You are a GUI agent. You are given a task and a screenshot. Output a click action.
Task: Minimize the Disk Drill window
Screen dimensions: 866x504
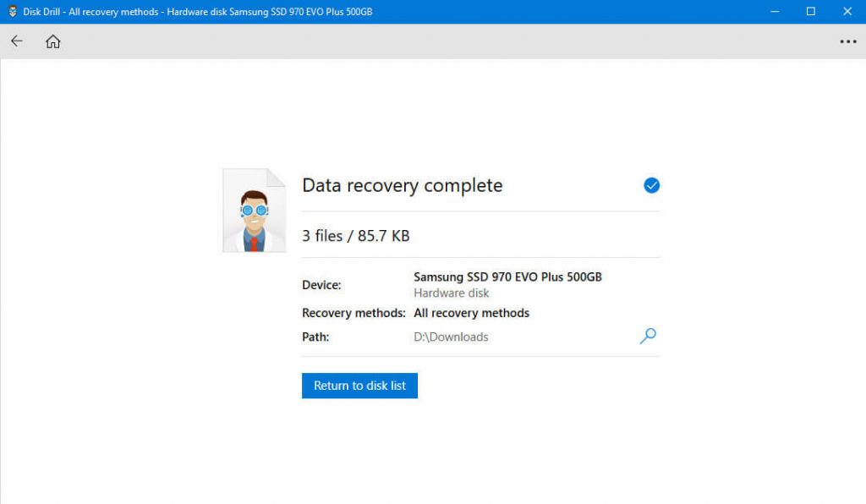[775, 11]
